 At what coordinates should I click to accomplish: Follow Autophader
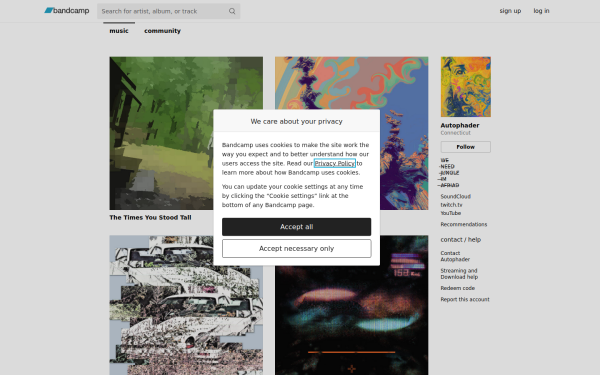pos(465,147)
